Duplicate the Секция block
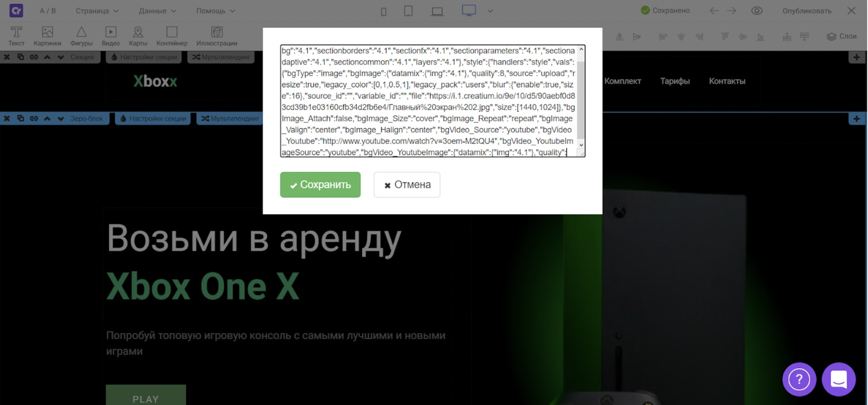This screenshot has width=868, height=405. [20, 57]
